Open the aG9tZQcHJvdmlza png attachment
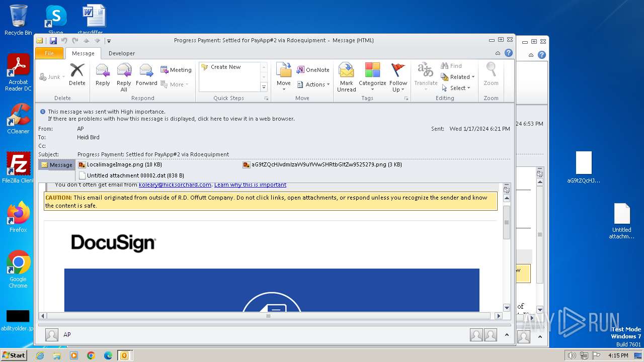Image resolution: width=644 pixels, height=362 pixels. [322, 164]
